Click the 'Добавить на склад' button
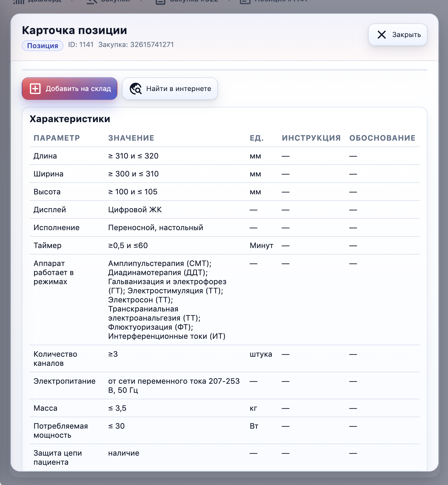 [x=70, y=89]
